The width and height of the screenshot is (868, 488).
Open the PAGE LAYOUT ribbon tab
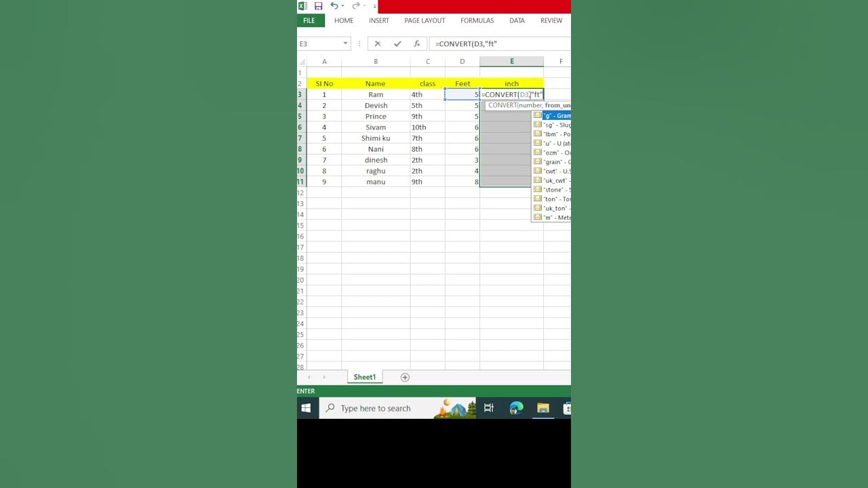[x=425, y=21]
